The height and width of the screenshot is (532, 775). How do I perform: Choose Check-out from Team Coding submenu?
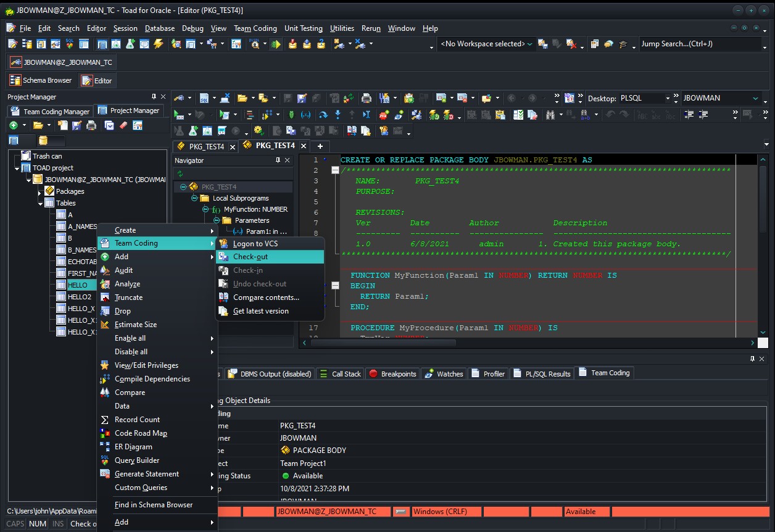pyautogui.click(x=251, y=257)
